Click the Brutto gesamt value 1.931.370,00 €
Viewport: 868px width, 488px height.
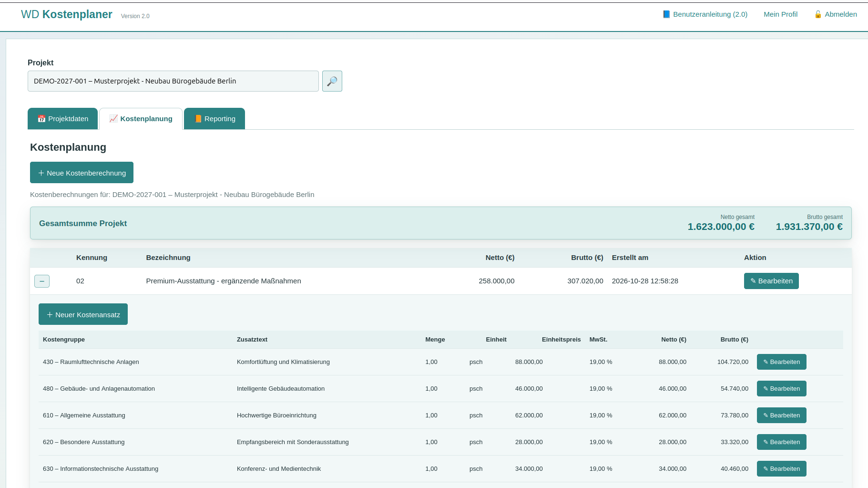pyautogui.click(x=809, y=227)
